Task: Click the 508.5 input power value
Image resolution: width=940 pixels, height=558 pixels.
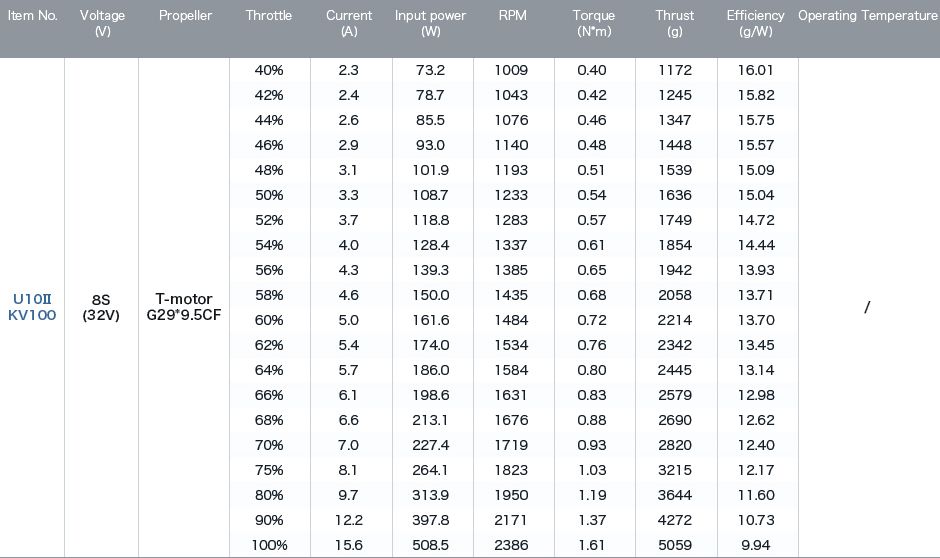Action: [430, 545]
